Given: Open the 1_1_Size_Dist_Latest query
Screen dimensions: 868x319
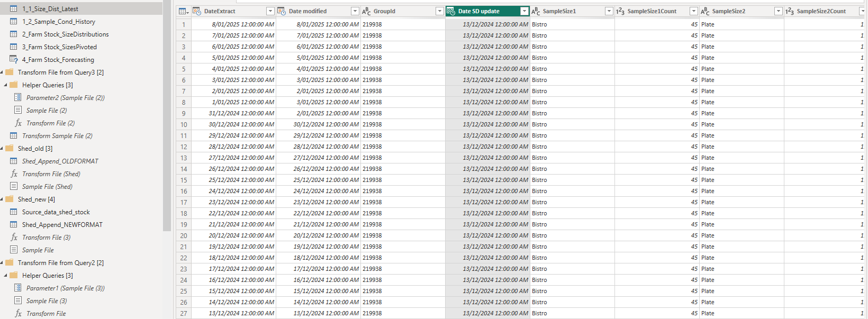Looking at the screenshot, I should tap(50, 9).
